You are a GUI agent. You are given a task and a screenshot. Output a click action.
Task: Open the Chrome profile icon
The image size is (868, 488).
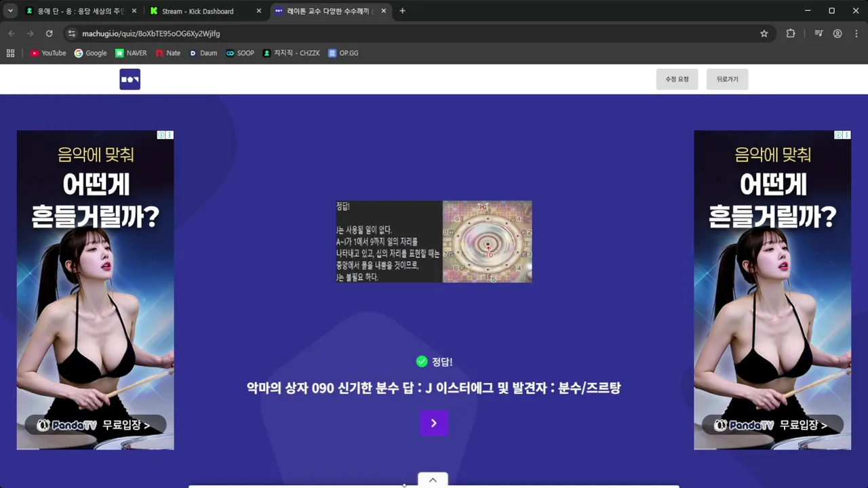838,33
